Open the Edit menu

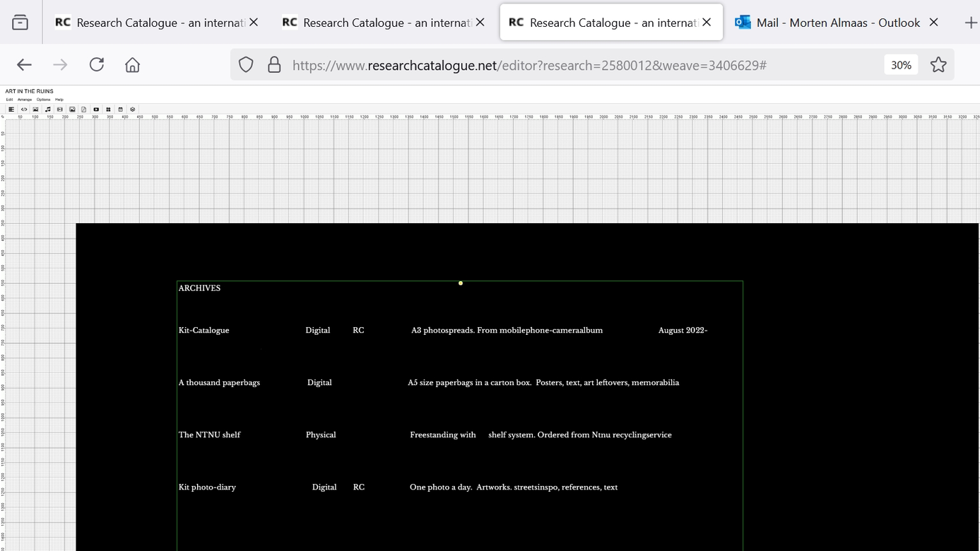click(9, 100)
